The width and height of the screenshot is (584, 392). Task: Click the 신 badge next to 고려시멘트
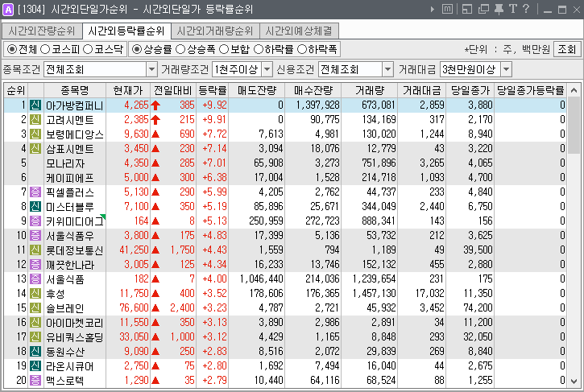pos(35,119)
